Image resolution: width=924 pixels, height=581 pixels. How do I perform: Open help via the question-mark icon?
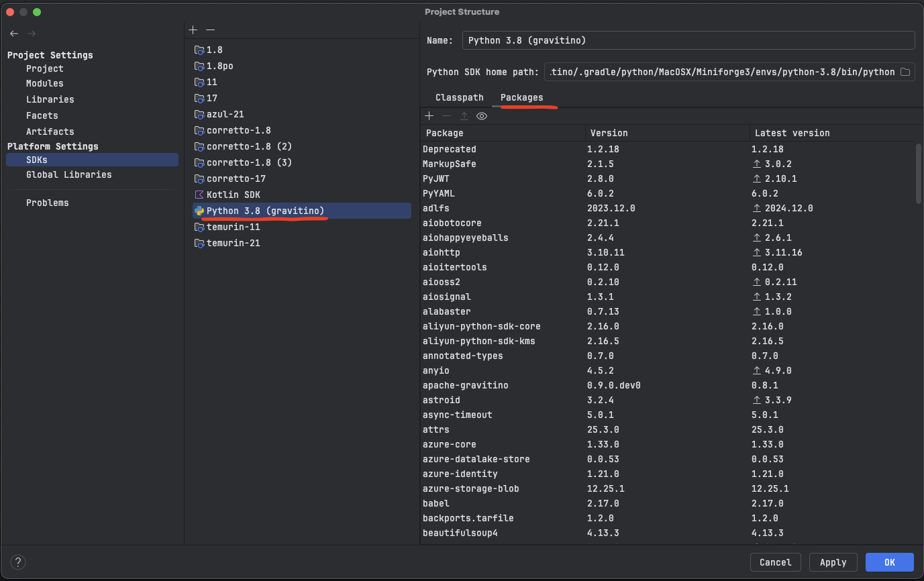[x=18, y=562]
